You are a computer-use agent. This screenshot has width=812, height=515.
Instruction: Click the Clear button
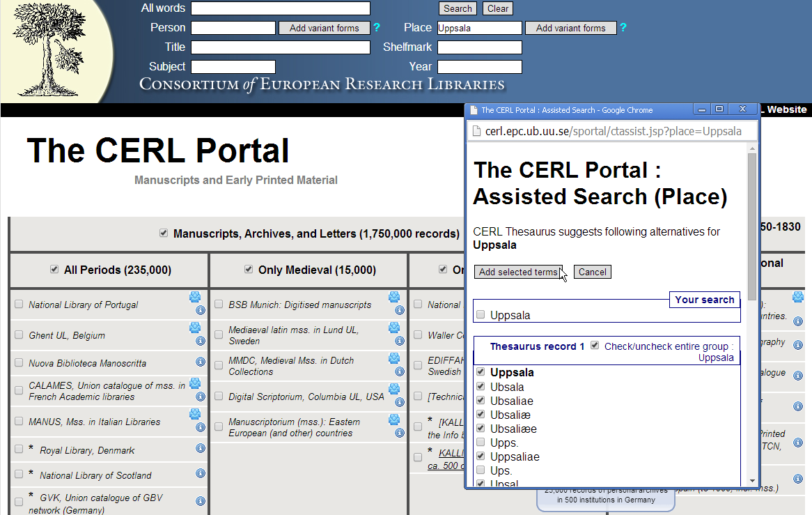coord(498,8)
